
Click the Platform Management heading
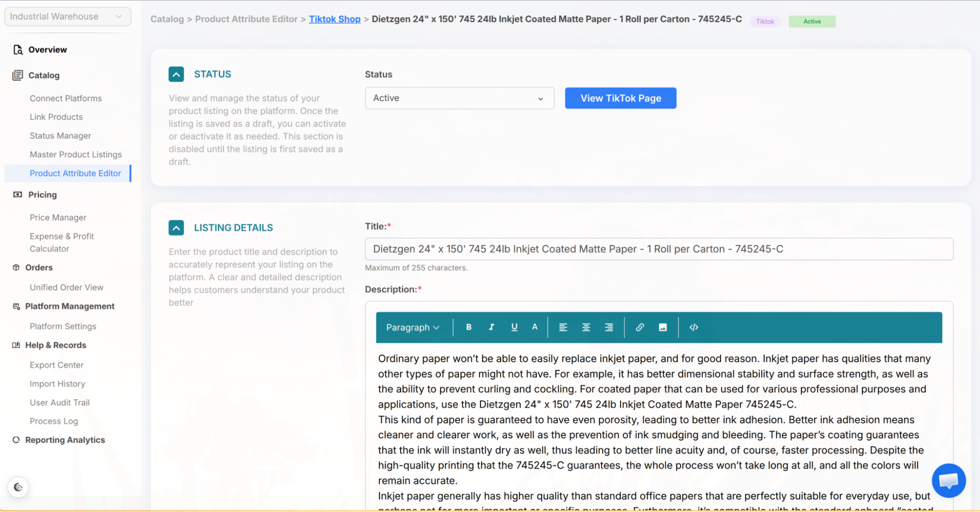[70, 307]
